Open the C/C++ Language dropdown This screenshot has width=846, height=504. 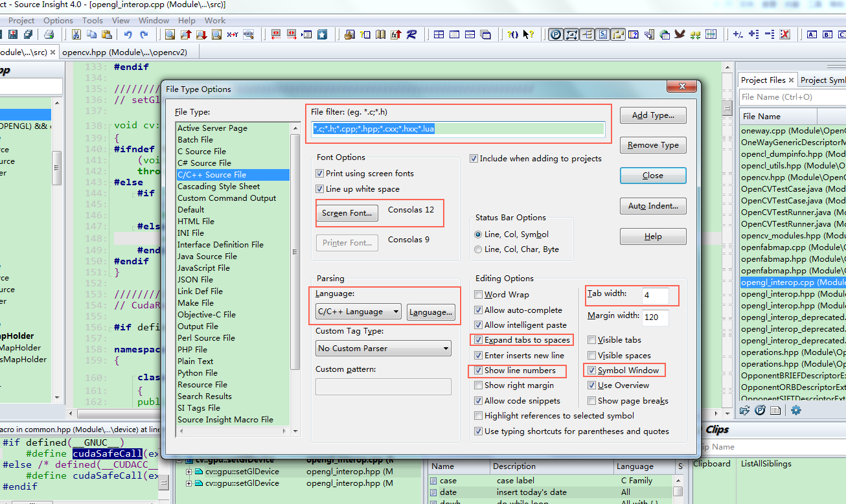click(x=358, y=312)
